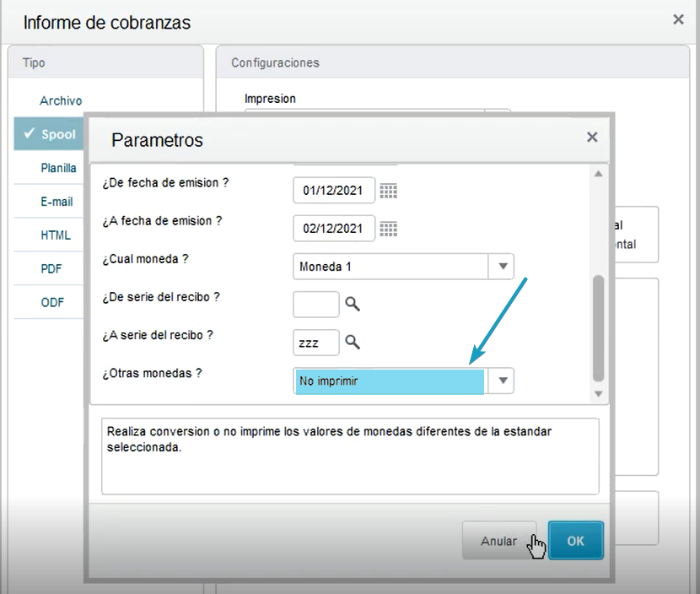Open calendar for De fecha de emision
Screen dimensions: 700x594
click(x=389, y=192)
